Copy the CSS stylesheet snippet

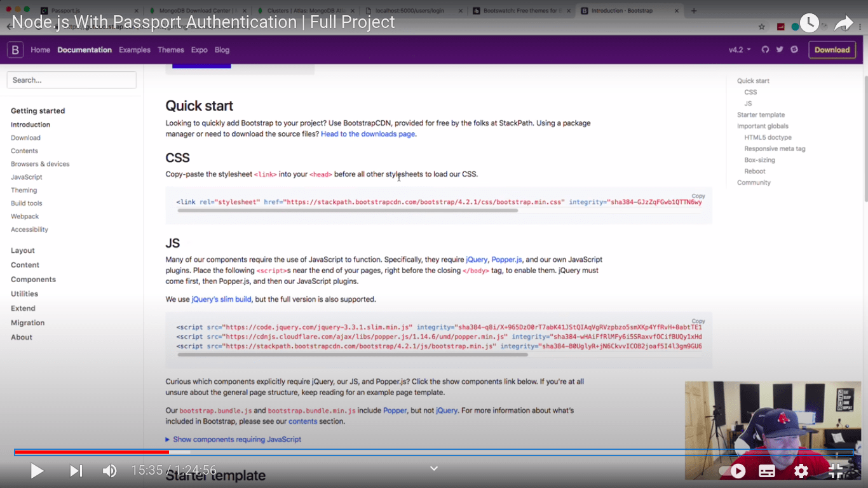pyautogui.click(x=698, y=196)
